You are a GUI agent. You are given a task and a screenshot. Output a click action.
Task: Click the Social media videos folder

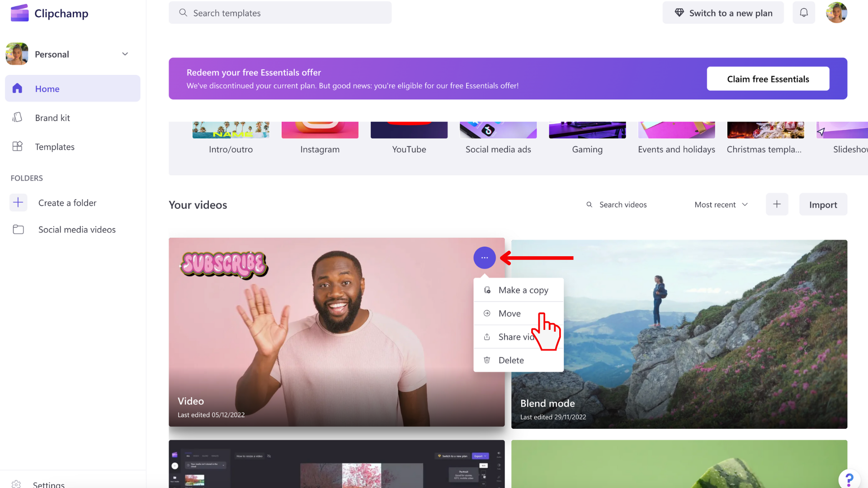click(77, 230)
